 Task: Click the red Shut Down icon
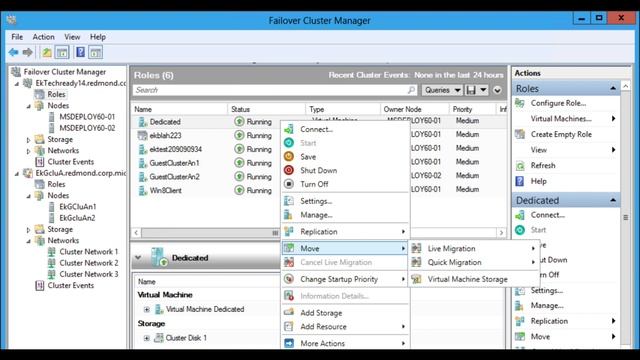tap(289, 170)
